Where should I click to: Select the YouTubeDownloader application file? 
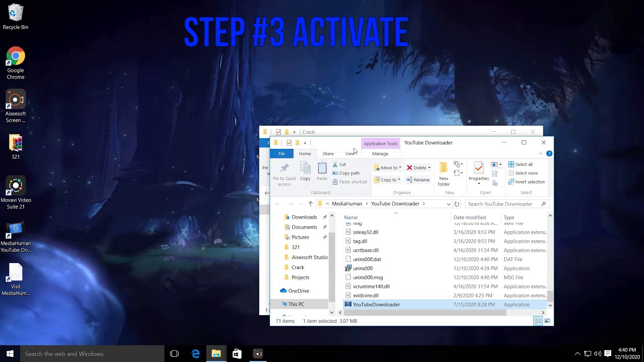tap(445, 305)
